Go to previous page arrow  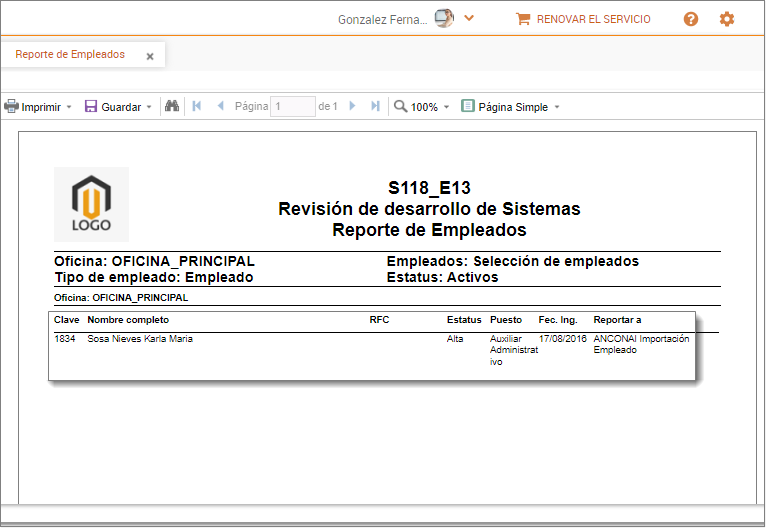click(220, 106)
